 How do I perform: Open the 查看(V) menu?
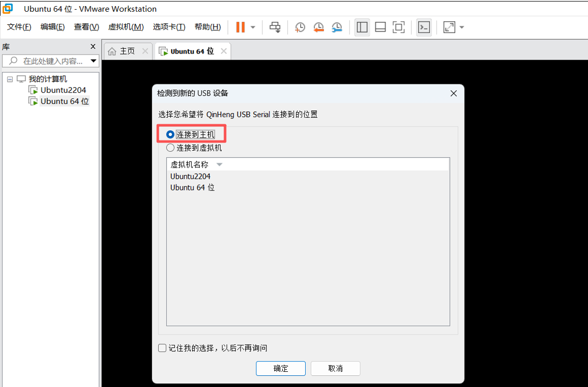(x=86, y=26)
